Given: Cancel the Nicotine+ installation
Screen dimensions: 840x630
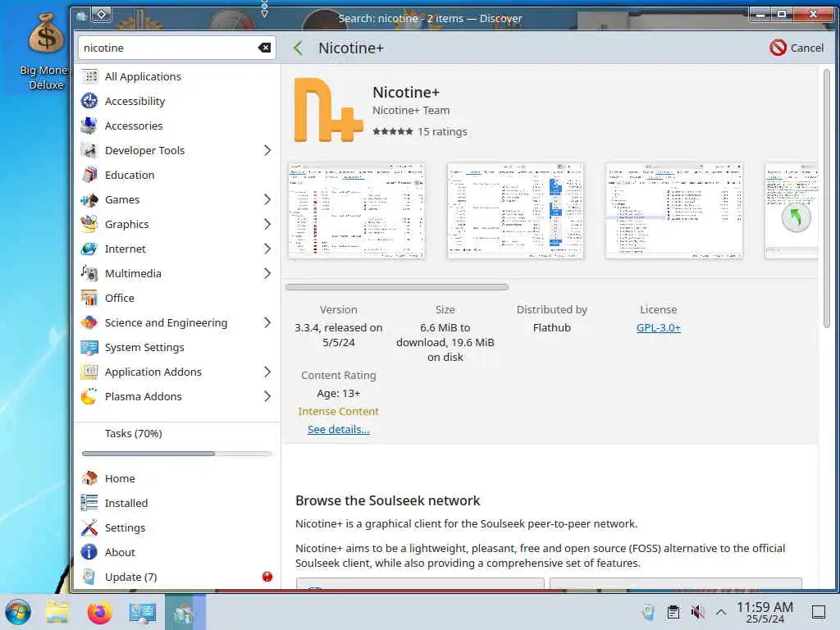Looking at the screenshot, I should (797, 48).
